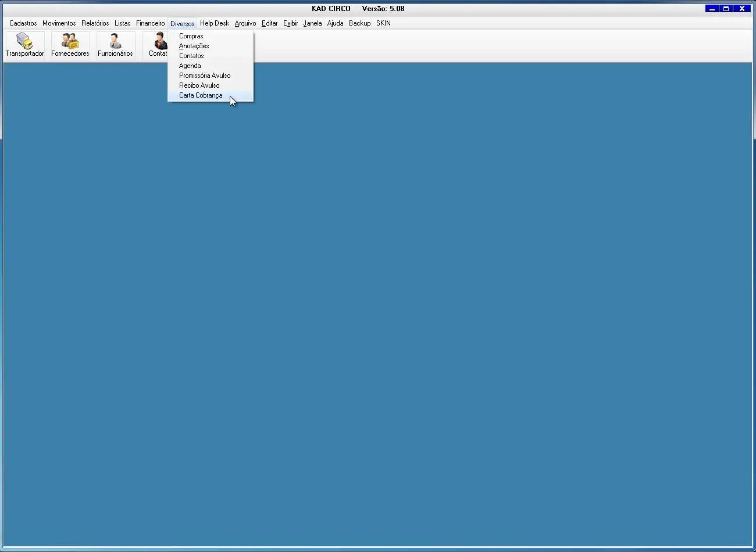Click the Transportador truck icon
Viewport: 756px width, 552px height.
tap(24, 41)
